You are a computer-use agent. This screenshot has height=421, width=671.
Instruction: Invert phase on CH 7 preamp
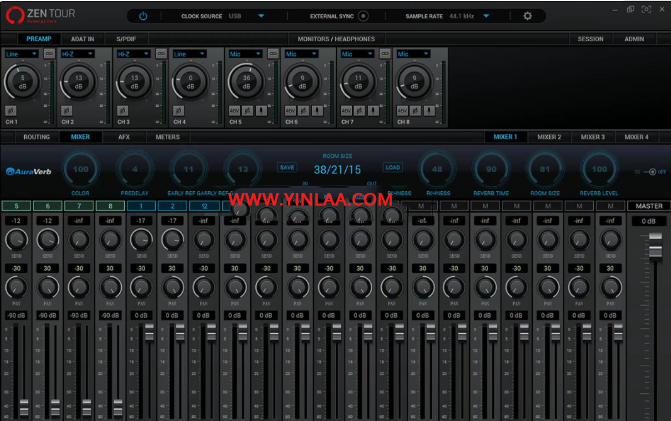(x=359, y=111)
